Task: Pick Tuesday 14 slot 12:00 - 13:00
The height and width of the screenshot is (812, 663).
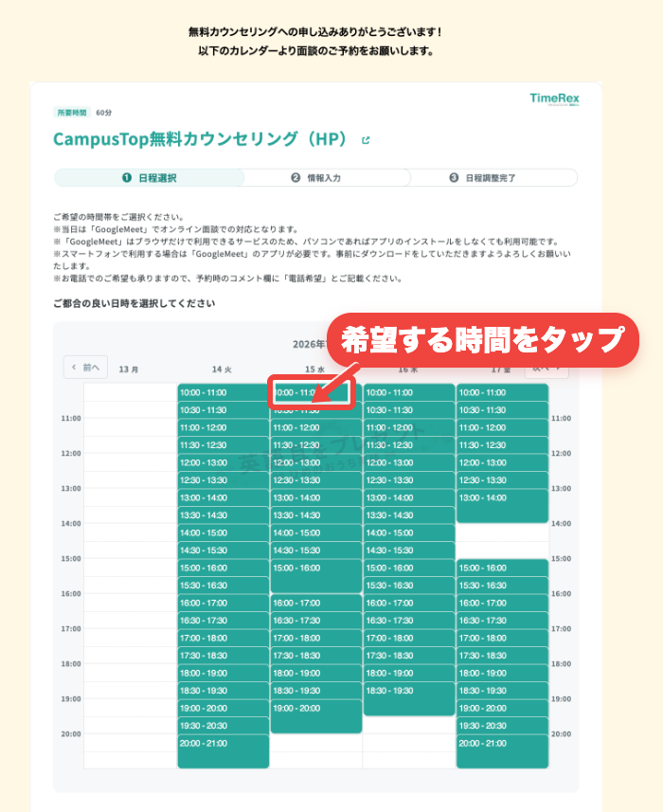Action: pyautogui.click(x=224, y=463)
